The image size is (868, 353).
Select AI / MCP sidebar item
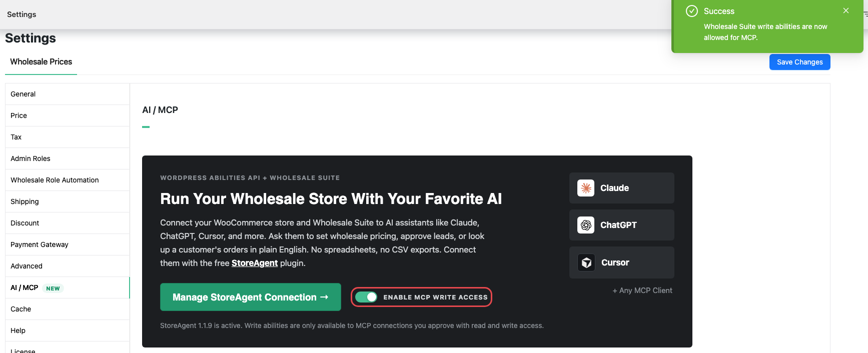click(x=68, y=287)
